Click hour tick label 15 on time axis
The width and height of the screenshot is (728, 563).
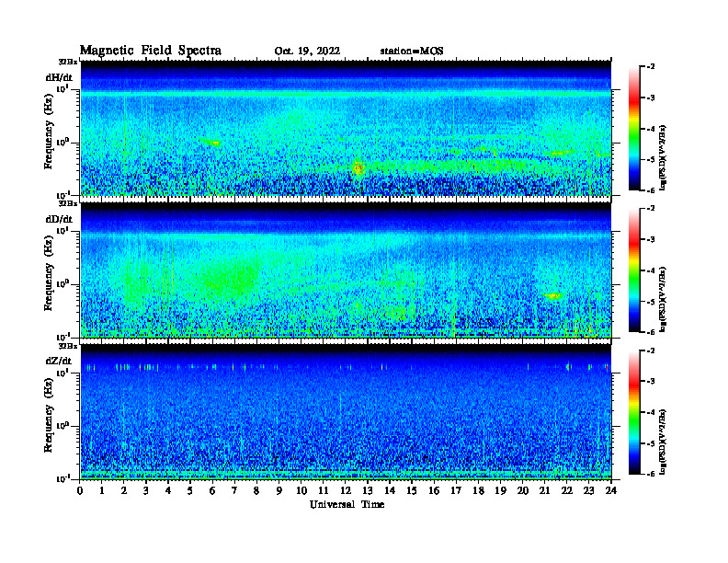click(x=412, y=490)
